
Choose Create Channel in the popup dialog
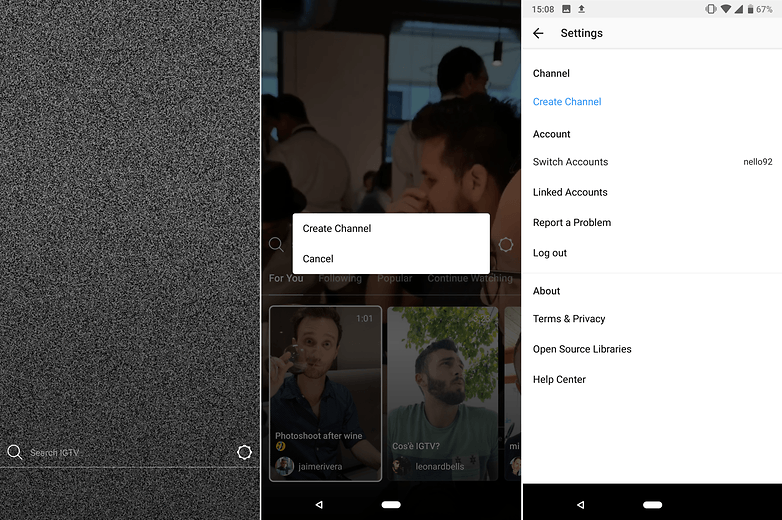pyautogui.click(x=337, y=228)
